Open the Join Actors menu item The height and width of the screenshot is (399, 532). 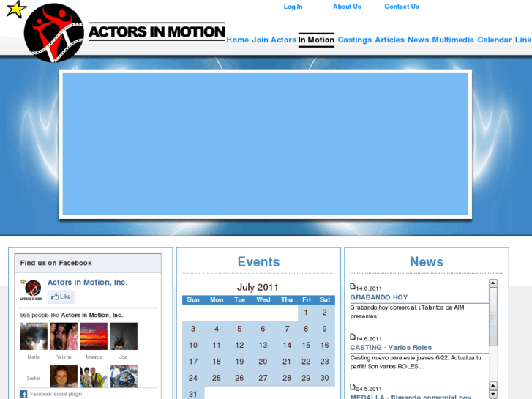pyautogui.click(x=274, y=40)
